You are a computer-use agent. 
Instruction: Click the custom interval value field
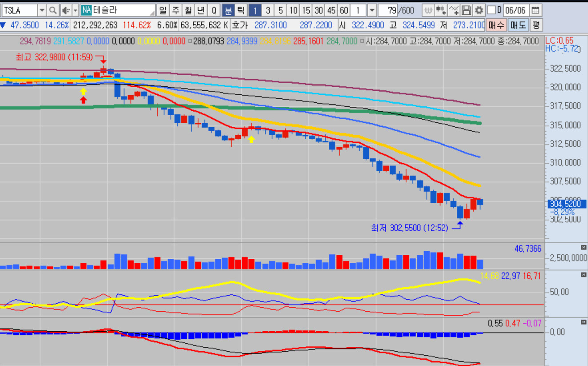(359, 10)
